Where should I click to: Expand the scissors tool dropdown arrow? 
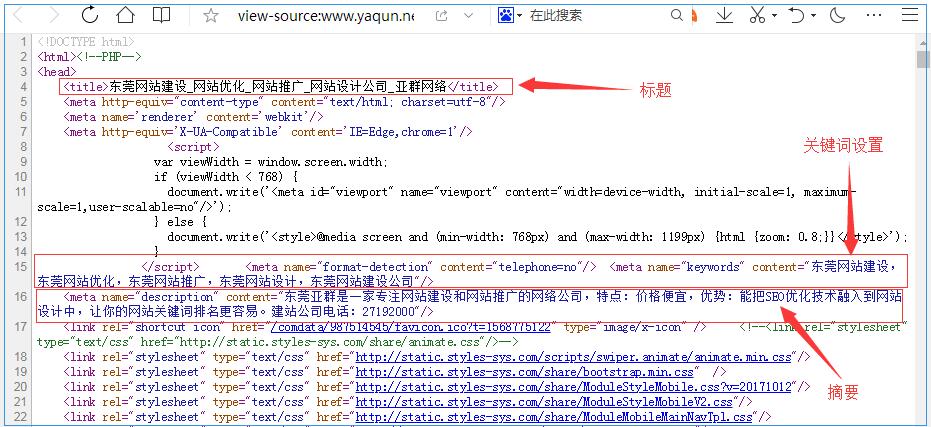point(774,16)
